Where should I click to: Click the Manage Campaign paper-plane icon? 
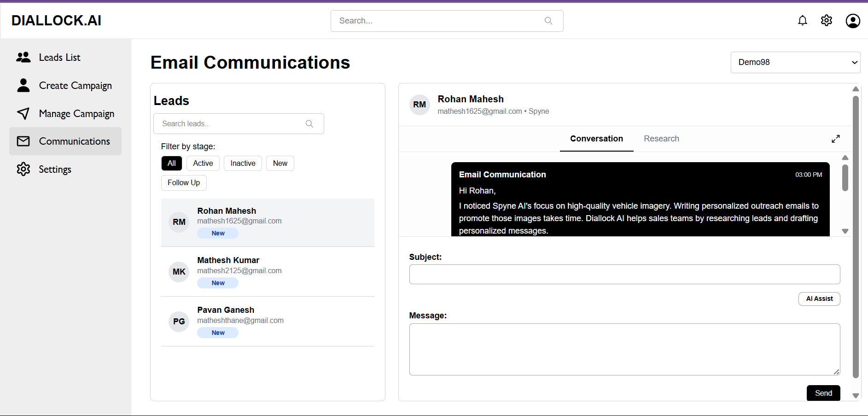pos(23,113)
